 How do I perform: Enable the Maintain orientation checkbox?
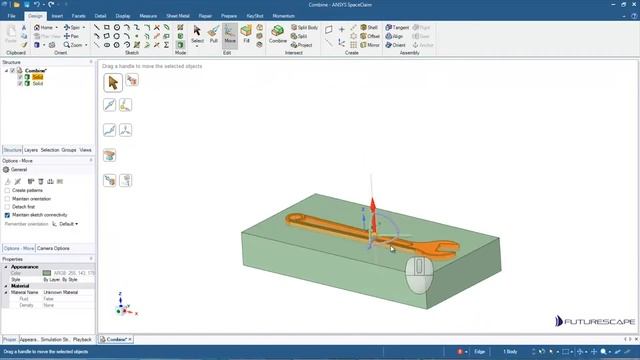click(x=7, y=199)
